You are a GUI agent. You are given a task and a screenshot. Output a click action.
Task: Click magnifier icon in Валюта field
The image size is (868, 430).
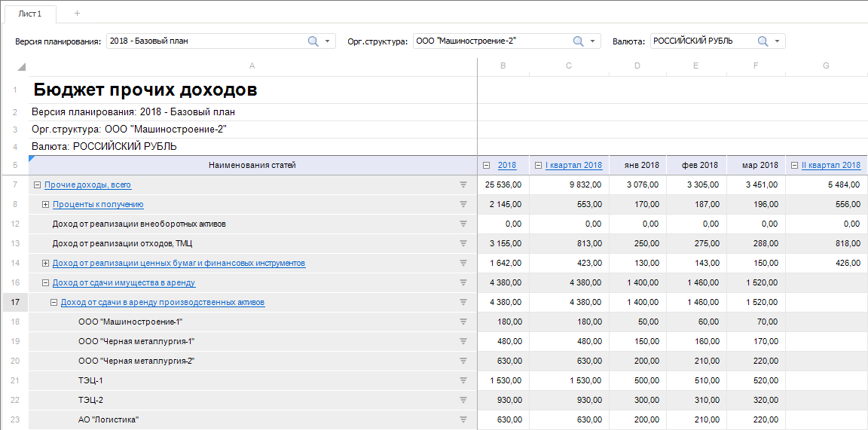pyautogui.click(x=763, y=41)
